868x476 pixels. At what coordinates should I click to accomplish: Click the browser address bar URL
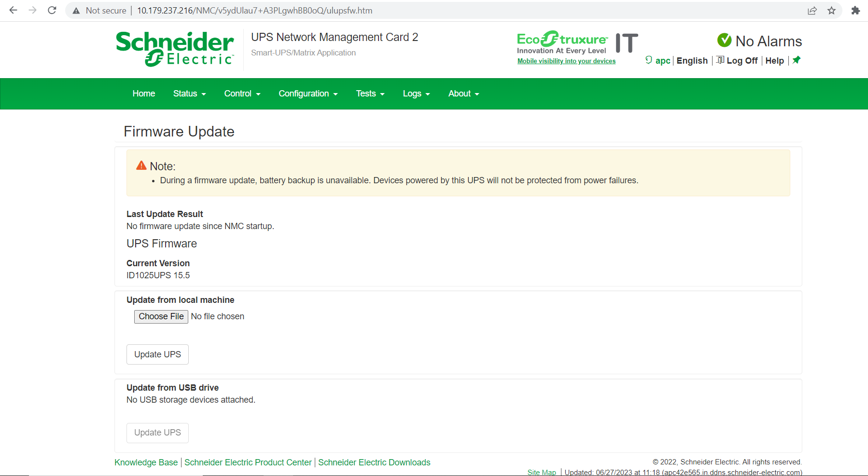coord(254,11)
